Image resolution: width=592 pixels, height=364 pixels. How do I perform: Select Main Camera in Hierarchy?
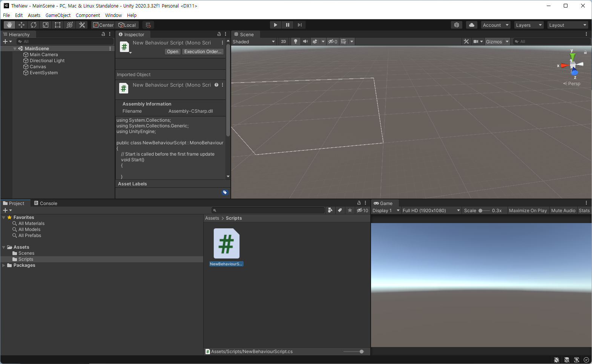(x=44, y=55)
